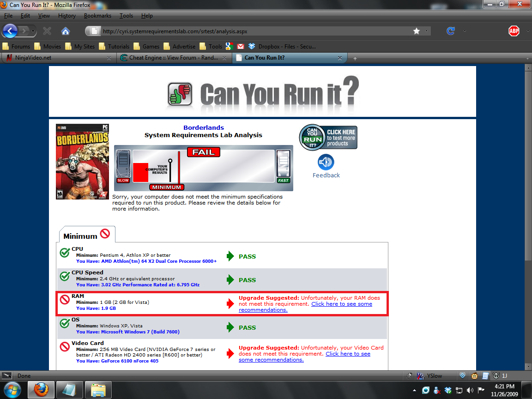Image resolution: width=532 pixels, height=399 pixels.
Task: Click the Feedback link text
Action: coord(326,175)
